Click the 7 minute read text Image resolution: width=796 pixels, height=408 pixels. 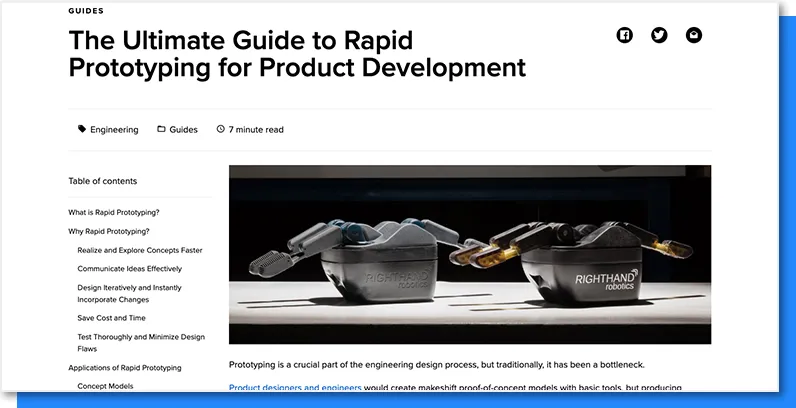click(256, 130)
